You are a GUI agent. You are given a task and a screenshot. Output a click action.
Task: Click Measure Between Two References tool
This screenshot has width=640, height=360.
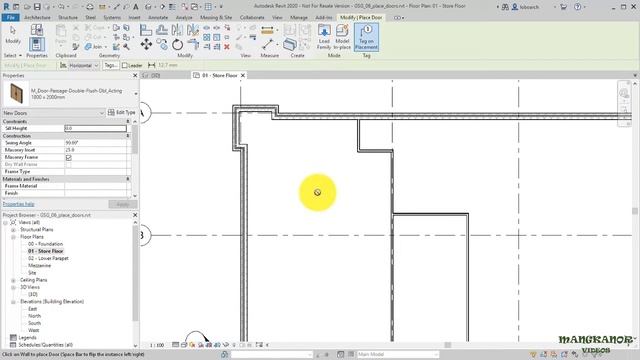tap(268, 44)
